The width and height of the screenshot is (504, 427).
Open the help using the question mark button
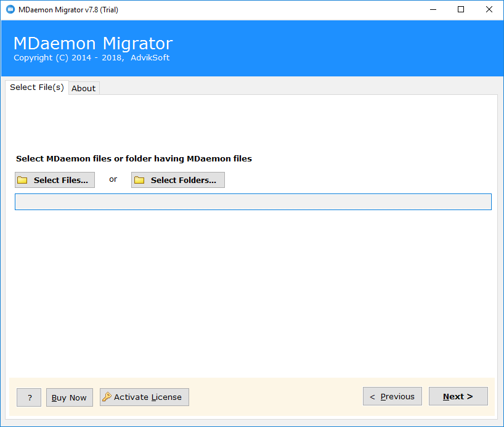(x=28, y=397)
